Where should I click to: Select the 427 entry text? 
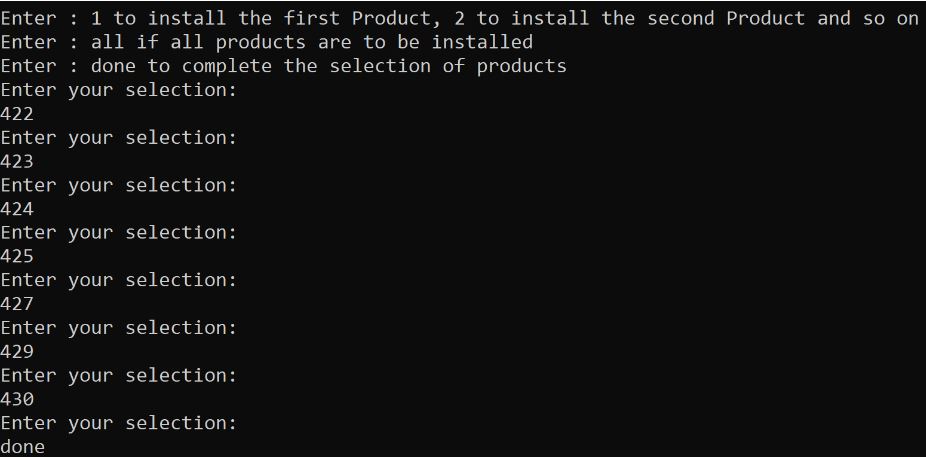point(17,304)
